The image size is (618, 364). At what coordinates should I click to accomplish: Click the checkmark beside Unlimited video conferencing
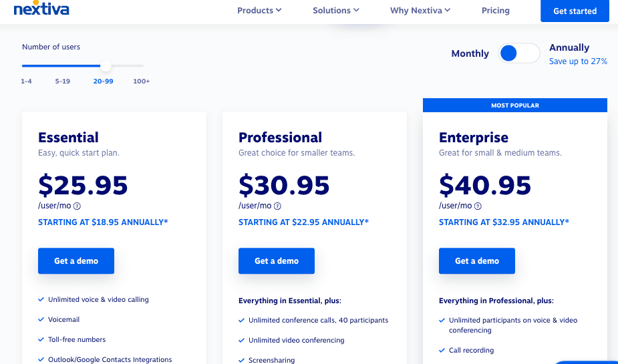tap(242, 340)
